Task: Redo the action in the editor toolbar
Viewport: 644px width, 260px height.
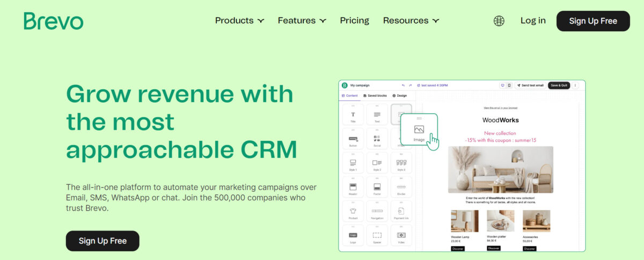Action: [411, 85]
